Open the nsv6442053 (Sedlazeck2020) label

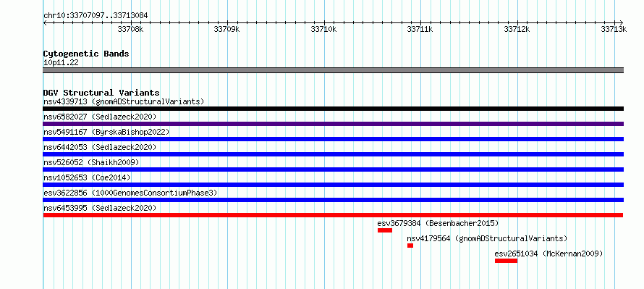pyautogui.click(x=100, y=147)
